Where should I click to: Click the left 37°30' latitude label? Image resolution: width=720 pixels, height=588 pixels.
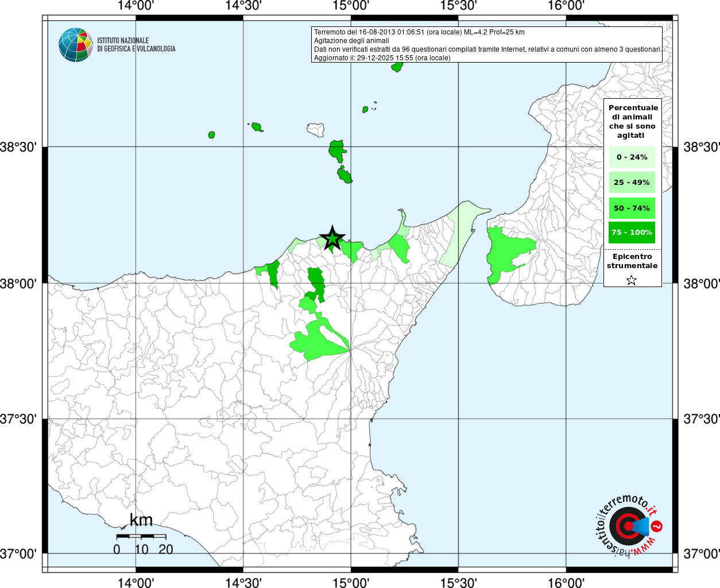click(x=18, y=419)
